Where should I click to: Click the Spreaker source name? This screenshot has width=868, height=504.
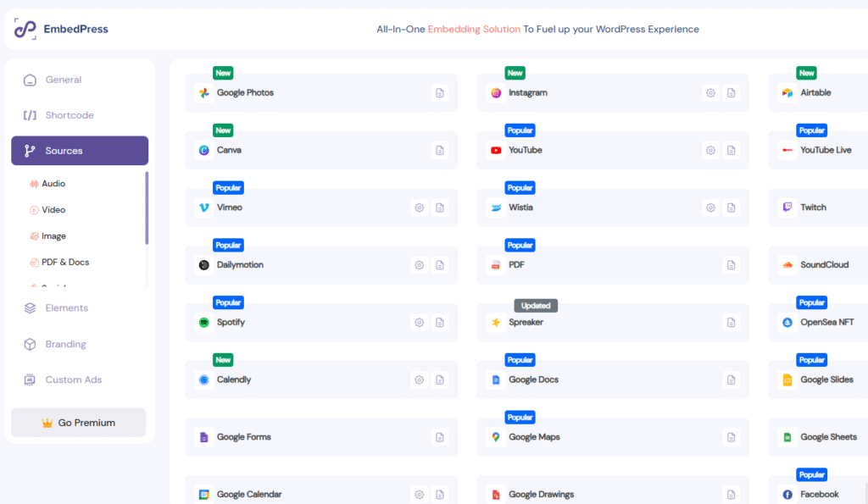526,323
